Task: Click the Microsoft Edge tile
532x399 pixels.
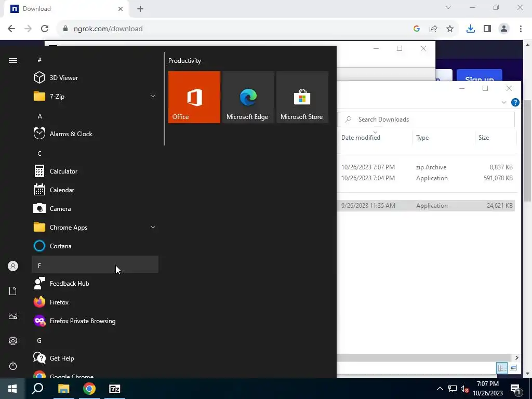Action: [248, 97]
